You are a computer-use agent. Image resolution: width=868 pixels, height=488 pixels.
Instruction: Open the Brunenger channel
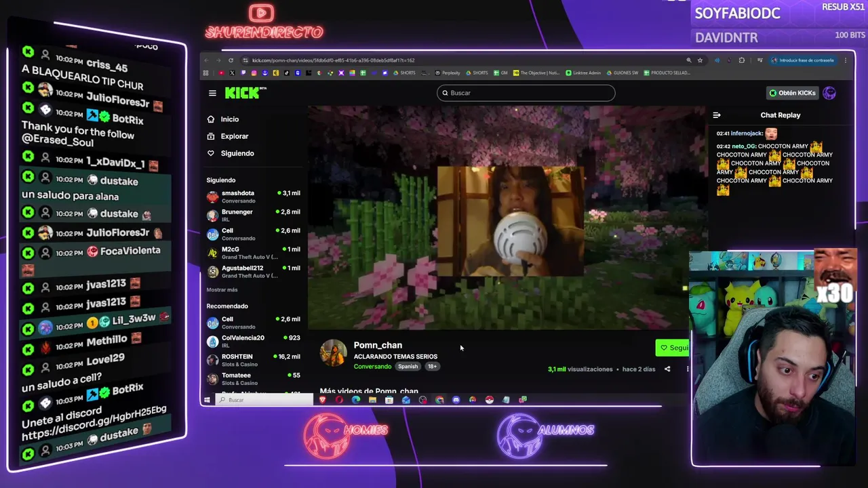point(253,215)
